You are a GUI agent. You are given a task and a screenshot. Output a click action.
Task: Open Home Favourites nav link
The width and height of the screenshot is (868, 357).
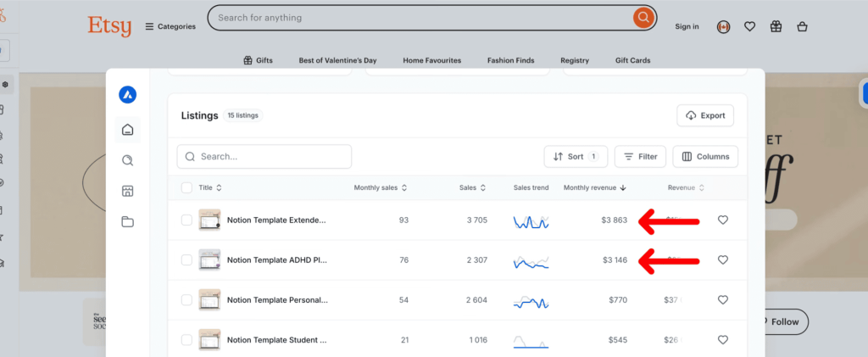point(431,60)
